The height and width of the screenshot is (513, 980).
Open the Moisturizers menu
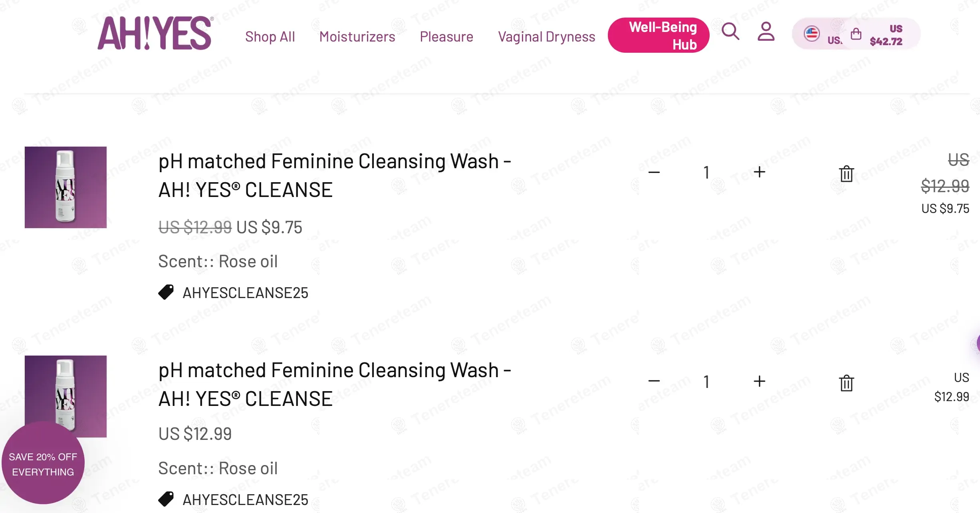click(357, 37)
